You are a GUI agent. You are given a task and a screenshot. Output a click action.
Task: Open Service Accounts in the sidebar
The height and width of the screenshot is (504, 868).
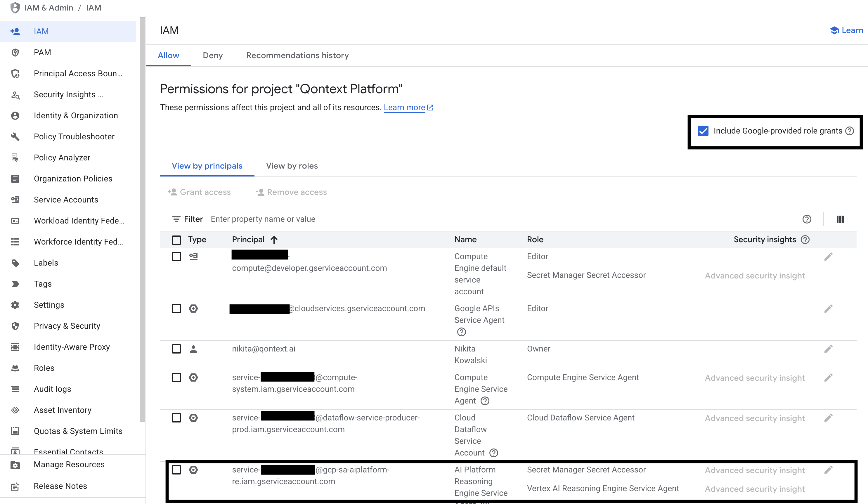pyautogui.click(x=66, y=200)
